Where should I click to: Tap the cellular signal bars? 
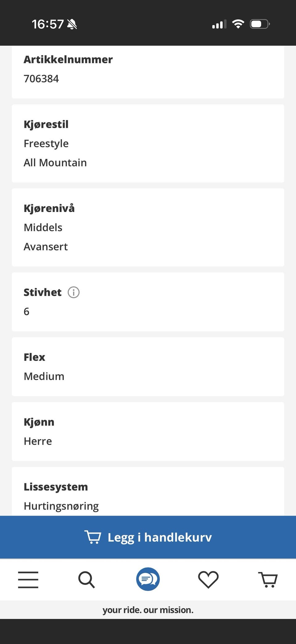(219, 24)
